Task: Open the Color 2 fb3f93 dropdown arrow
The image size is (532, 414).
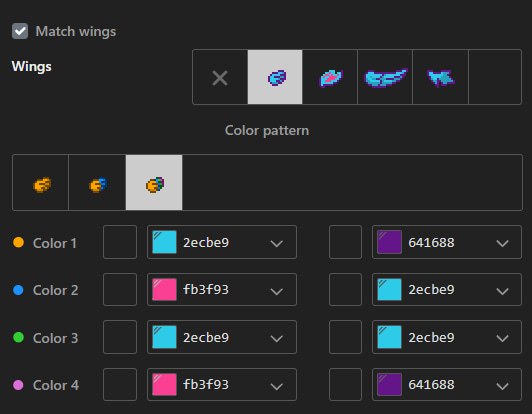Action: click(x=277, y=291)
